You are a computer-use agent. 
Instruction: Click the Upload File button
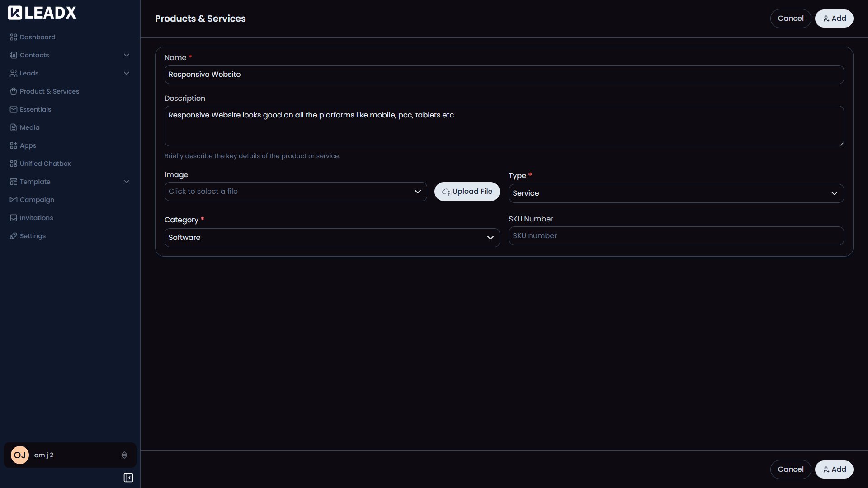[x=467, y=191]
